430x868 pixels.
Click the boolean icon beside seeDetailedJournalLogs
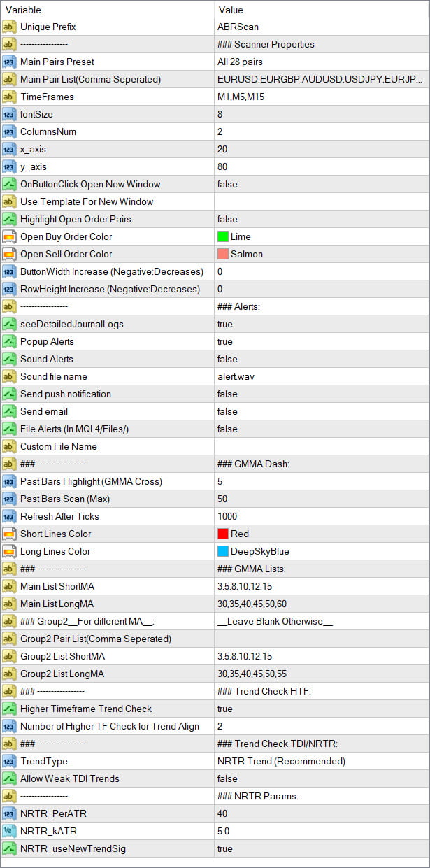click(x=9, y=324)
